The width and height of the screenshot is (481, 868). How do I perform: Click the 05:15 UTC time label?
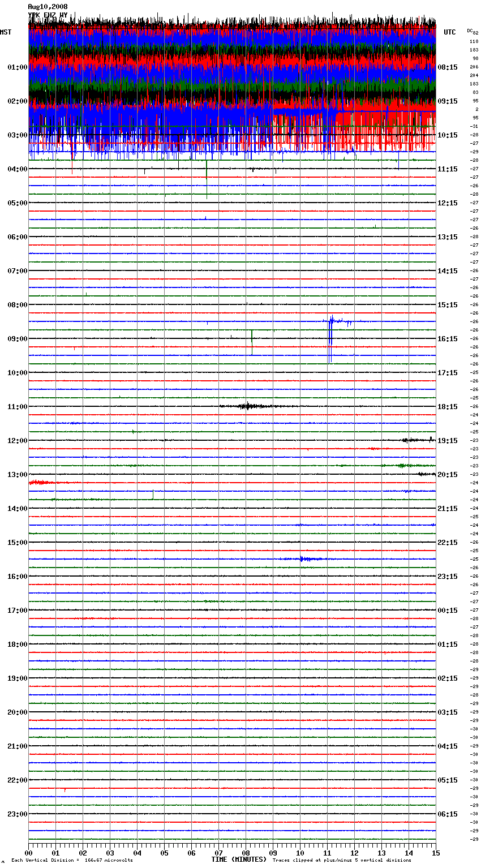(x=448, y=780)
